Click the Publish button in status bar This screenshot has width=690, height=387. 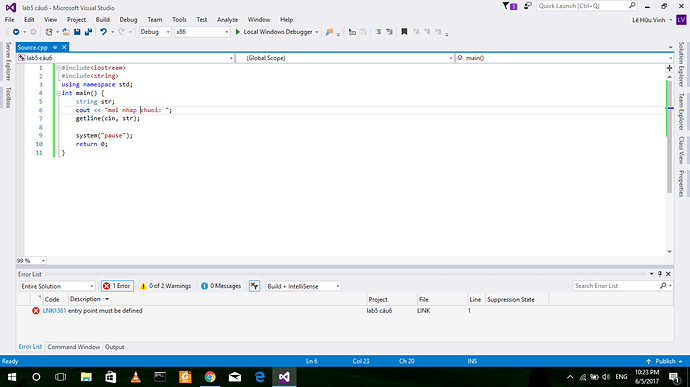pyautogui.click(x=664, y=361)
